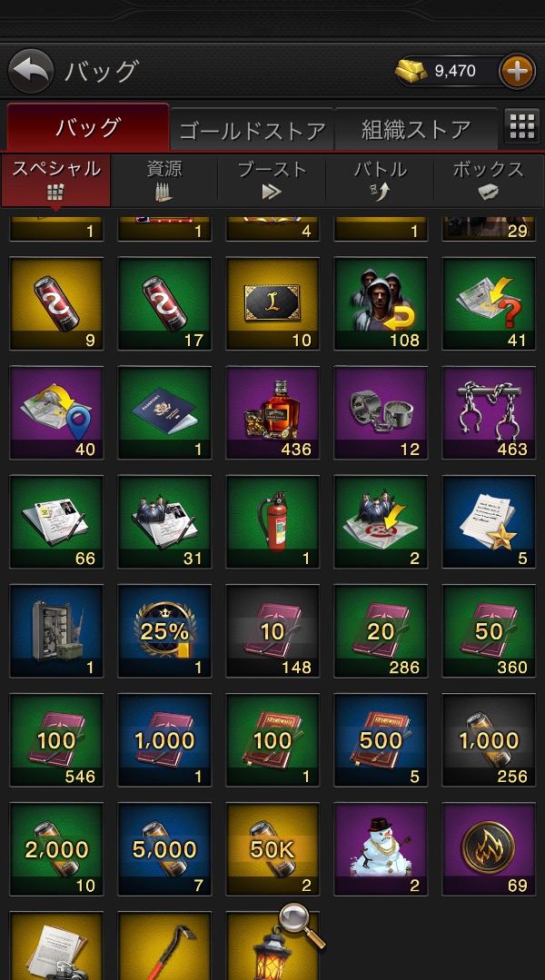Select the 25% crown badge item
Viewport: 545px width, 980px height.
pyautogui.click(x=164, y=631)
